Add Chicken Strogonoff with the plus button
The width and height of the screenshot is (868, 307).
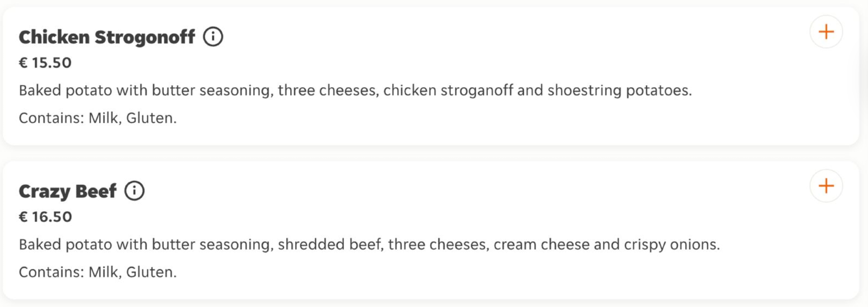(x=826, y=32)
